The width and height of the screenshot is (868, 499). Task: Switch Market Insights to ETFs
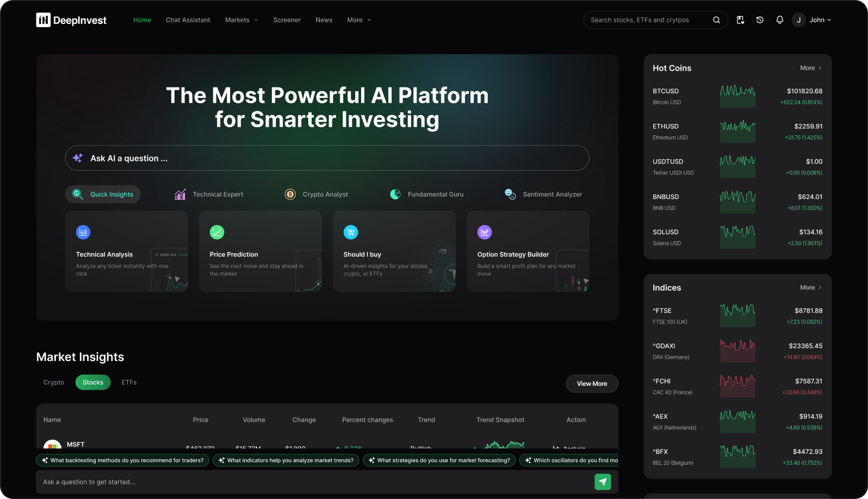pos(129,383)
